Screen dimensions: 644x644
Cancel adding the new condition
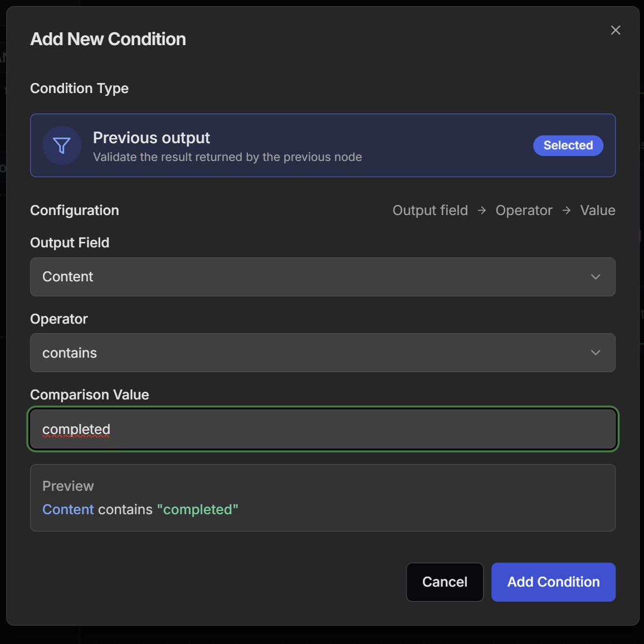click(x=445, y=582)
